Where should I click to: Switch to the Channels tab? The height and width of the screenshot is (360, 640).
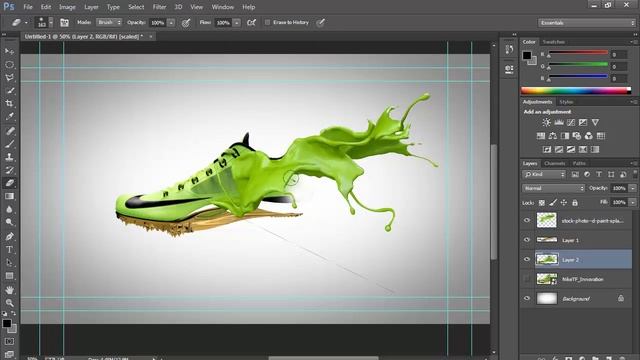tap(555, 163)
